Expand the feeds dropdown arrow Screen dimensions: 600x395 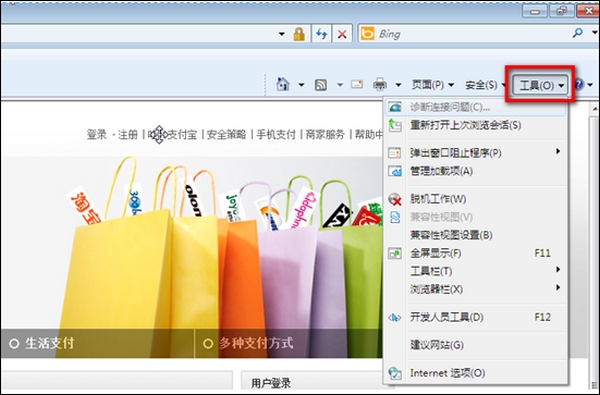click(x=340, y=85)
